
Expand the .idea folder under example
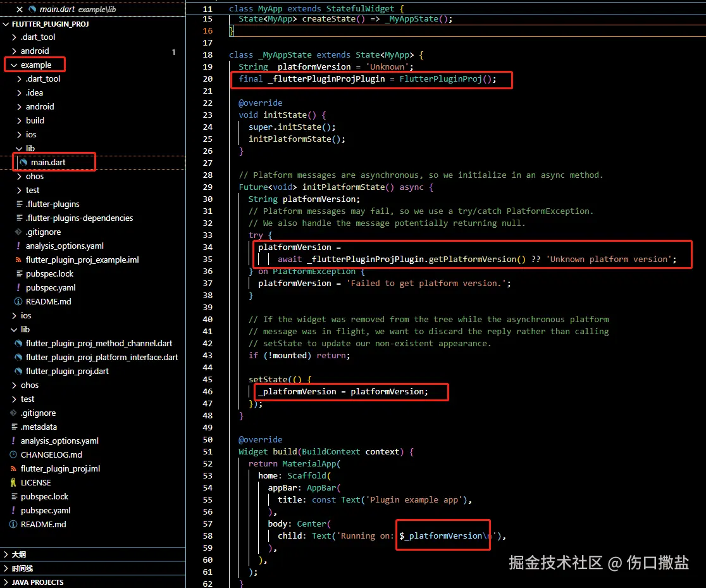(19, 93)
